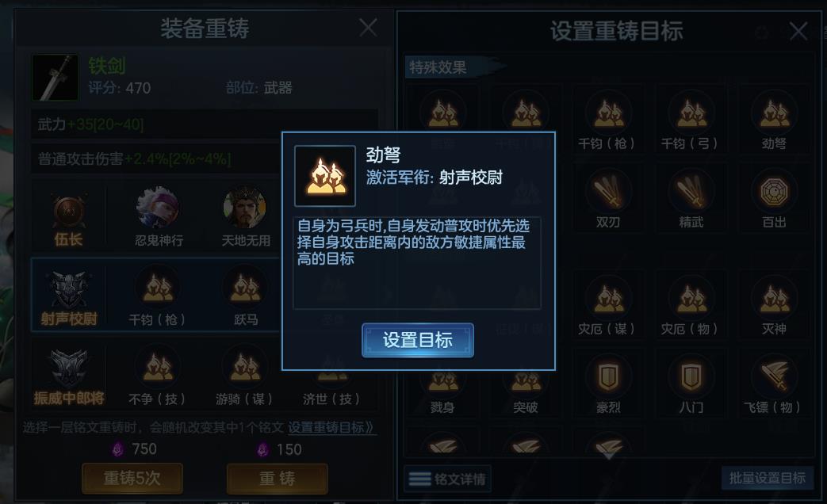Image resolution: width=827 pixels, height=504 pixels.
Task: Click the 设置目标 button in popup
Action: click(417, 340)
